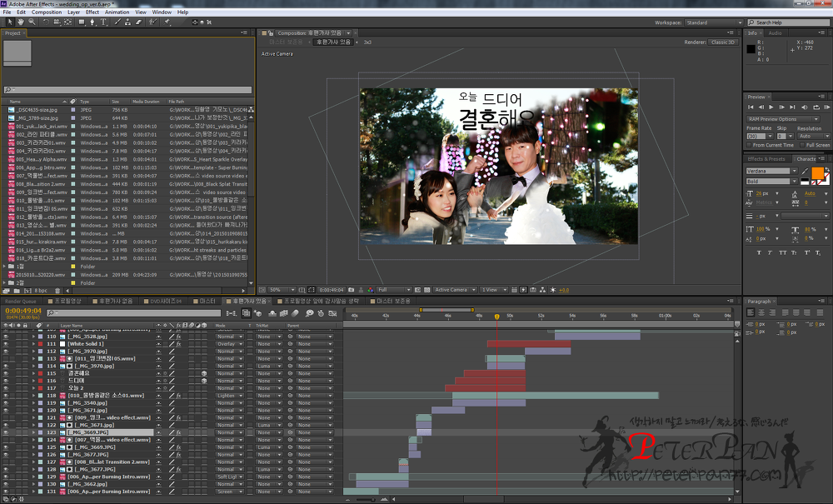
Task: Select the Pen tool
Action: [x=92, y=22]
